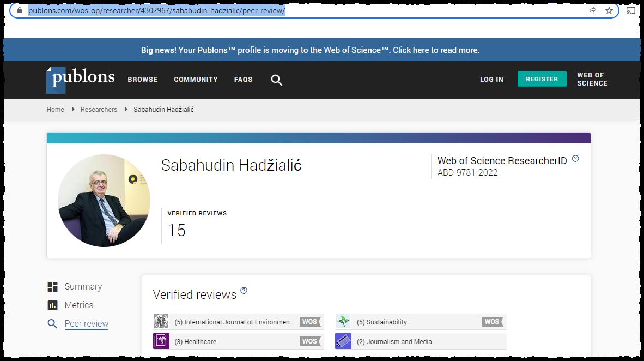The width and height of the screenshot is (644, 361).
Task: Open the Metrics section
Action: tap(79, 305)
